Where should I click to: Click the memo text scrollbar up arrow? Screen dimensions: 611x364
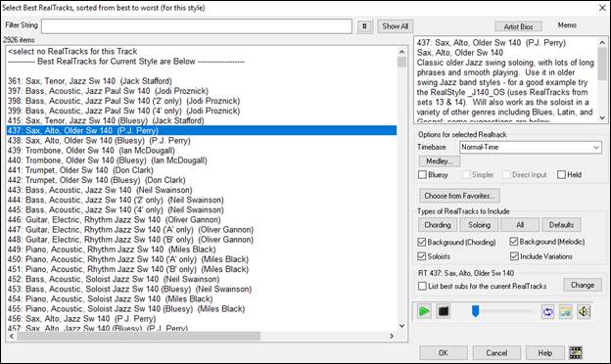pos(602,42)
